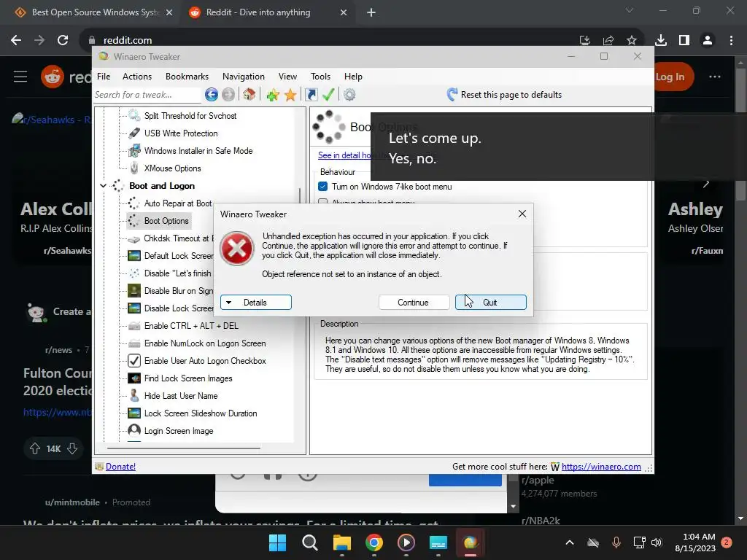This screenshot has width=747, height=560.
Task: Open the media player taskbar icon
Action: coord(406,542)
